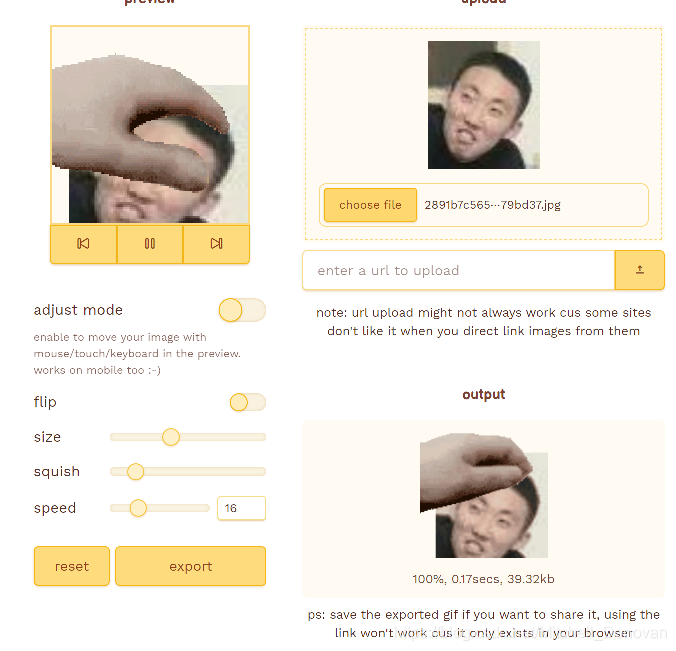Screen dimensions: 676x651
Task: Focus the speed value field showing 16
Action: click(241, 508)
